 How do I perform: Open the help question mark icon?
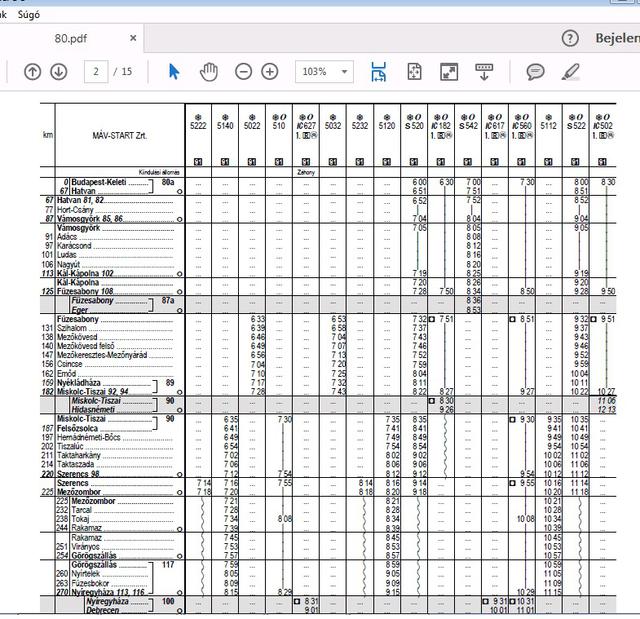(x=570, y=38)
